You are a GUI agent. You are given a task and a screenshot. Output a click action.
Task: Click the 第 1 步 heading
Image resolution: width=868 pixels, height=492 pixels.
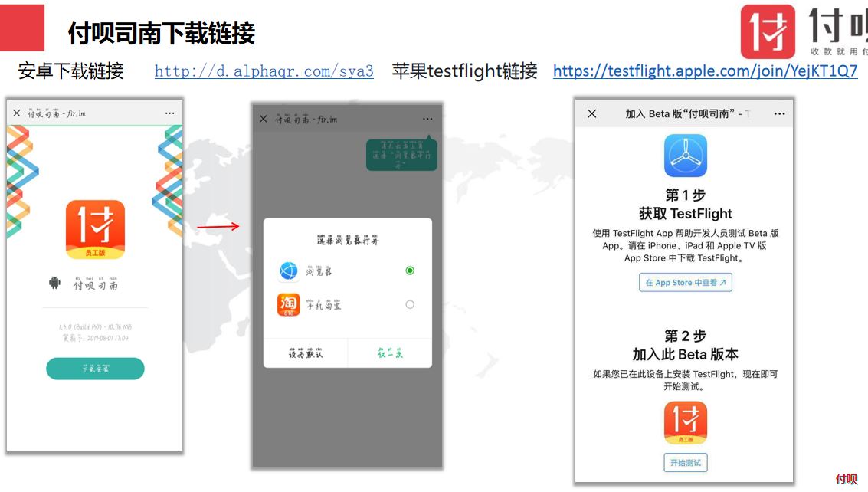(686, 195)
